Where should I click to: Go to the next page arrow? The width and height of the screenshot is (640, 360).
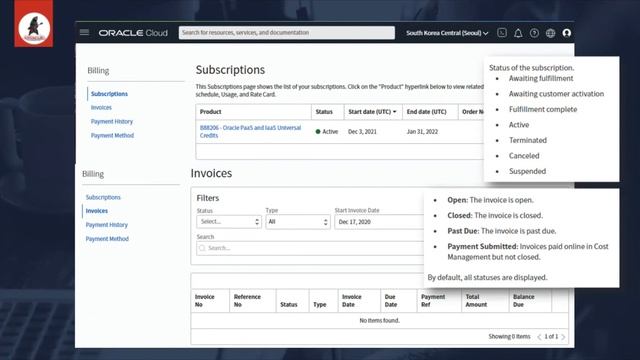click(563, 337)
